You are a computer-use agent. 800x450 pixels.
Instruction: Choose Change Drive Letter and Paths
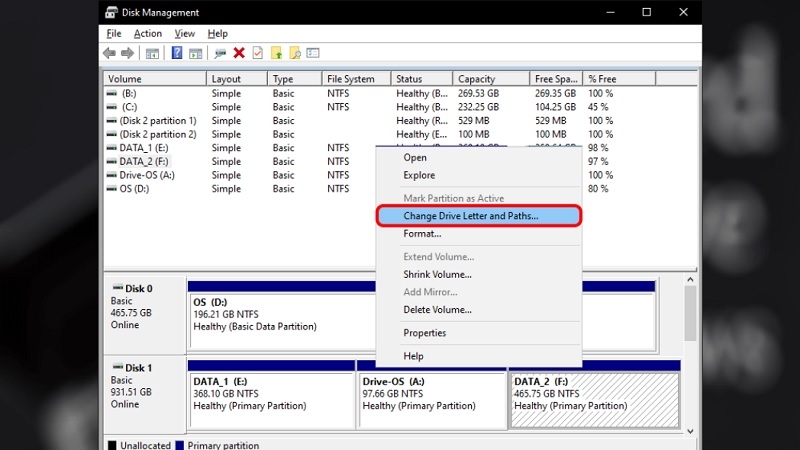coord(479,216)
